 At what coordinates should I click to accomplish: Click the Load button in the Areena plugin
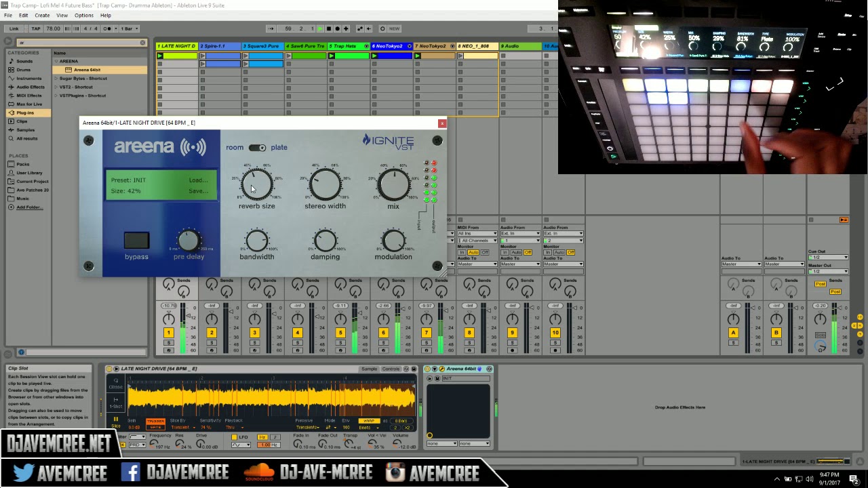[x=198, y=180]
